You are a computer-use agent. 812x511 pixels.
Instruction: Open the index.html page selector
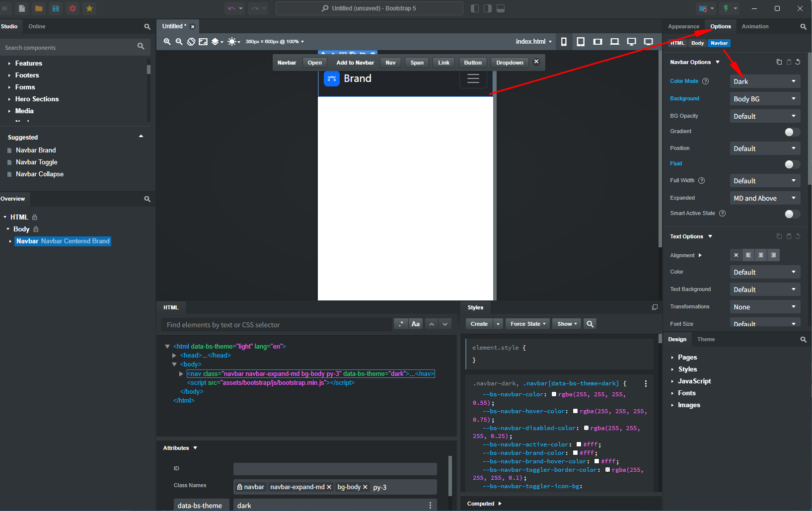point(534,42)
